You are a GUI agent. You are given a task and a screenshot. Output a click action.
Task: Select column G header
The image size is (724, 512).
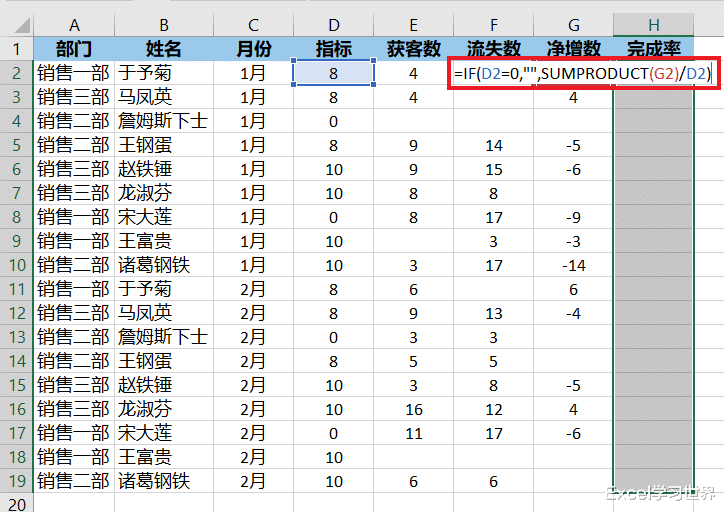click(573, 25)
